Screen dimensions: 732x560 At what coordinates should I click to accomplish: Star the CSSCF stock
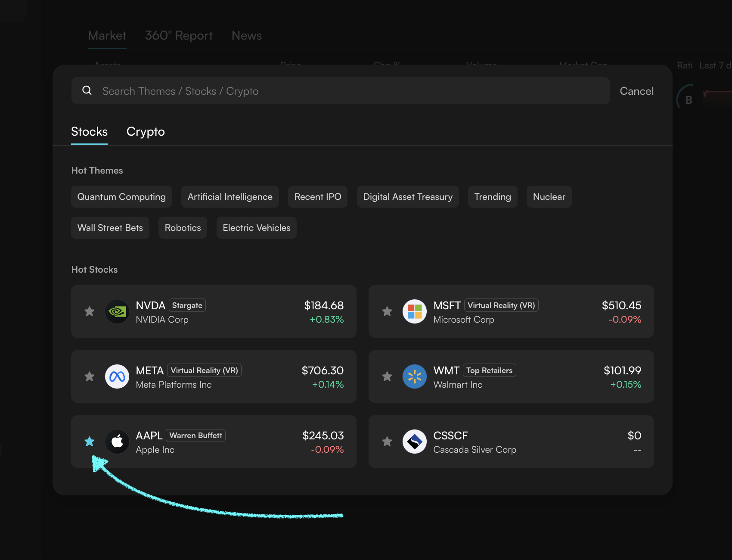[387, 442]
